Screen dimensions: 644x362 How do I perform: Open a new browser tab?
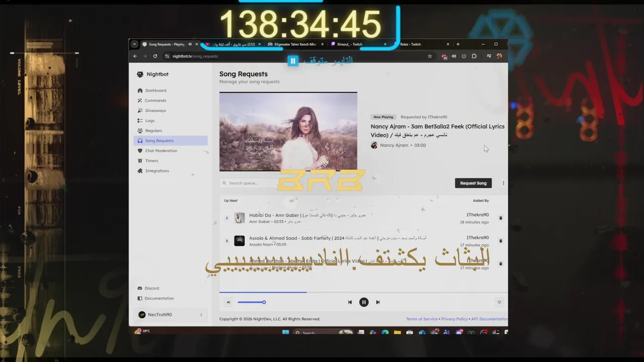tap(457, 44)
